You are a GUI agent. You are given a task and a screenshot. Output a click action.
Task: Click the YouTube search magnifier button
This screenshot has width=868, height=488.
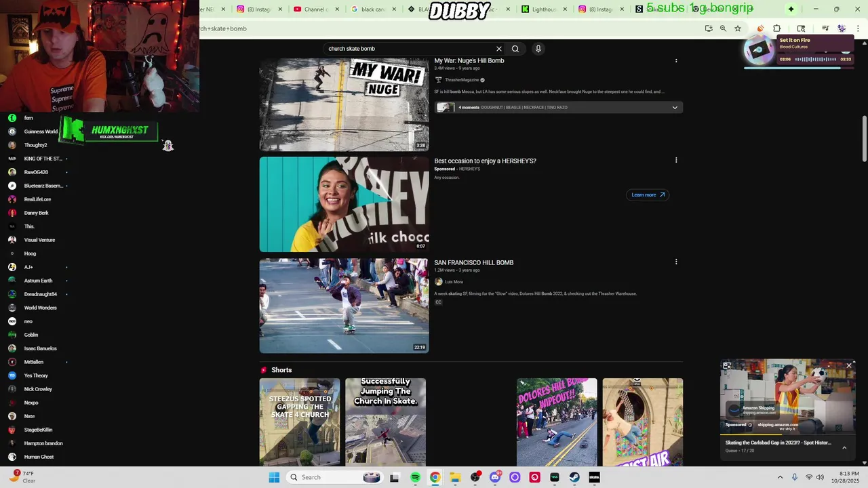(x=515, y=49)
